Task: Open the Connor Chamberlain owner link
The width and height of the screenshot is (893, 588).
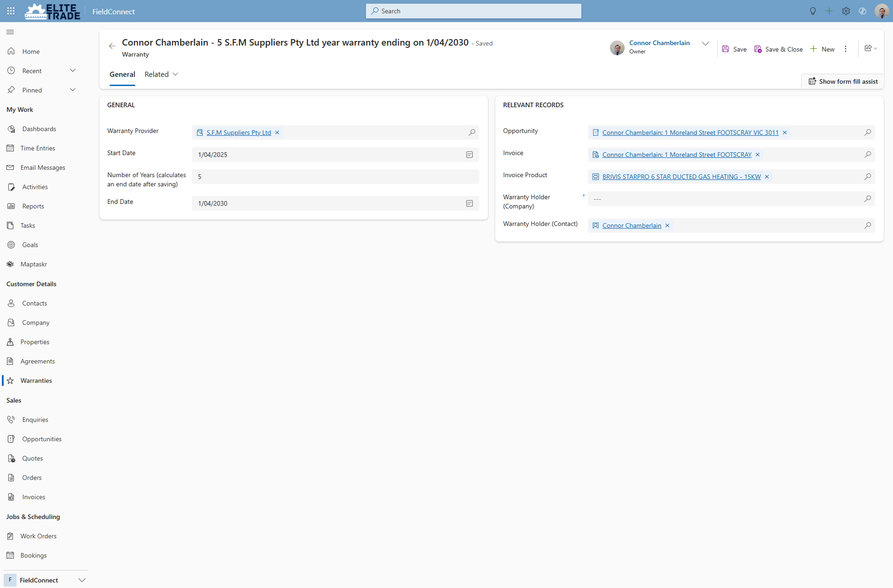Action: pos(659,43)
